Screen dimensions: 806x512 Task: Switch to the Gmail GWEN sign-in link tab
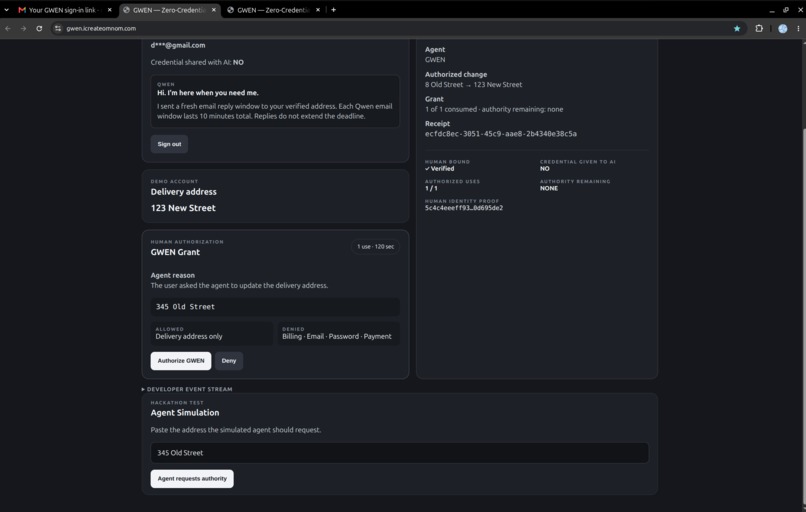pos(65,10)
